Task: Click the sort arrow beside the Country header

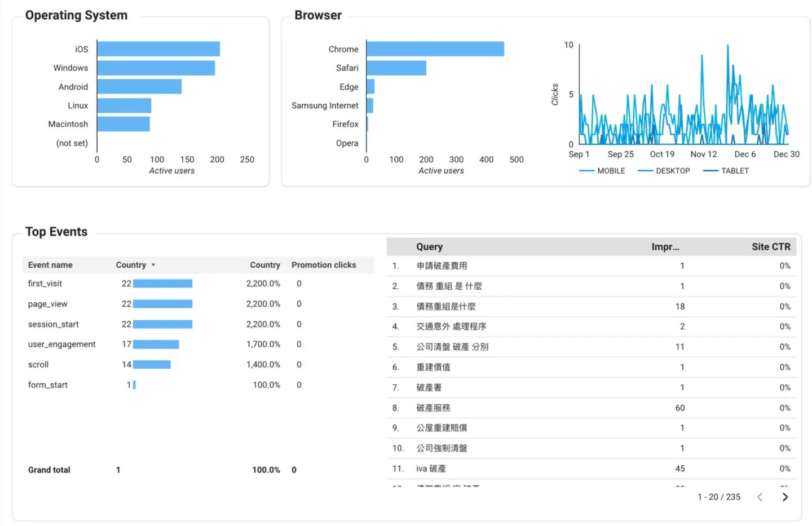Action: point(153,265)
